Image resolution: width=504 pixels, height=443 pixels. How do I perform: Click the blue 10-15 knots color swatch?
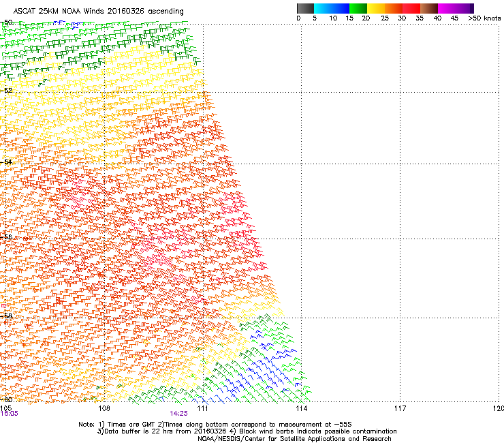(x=341, y=8)
